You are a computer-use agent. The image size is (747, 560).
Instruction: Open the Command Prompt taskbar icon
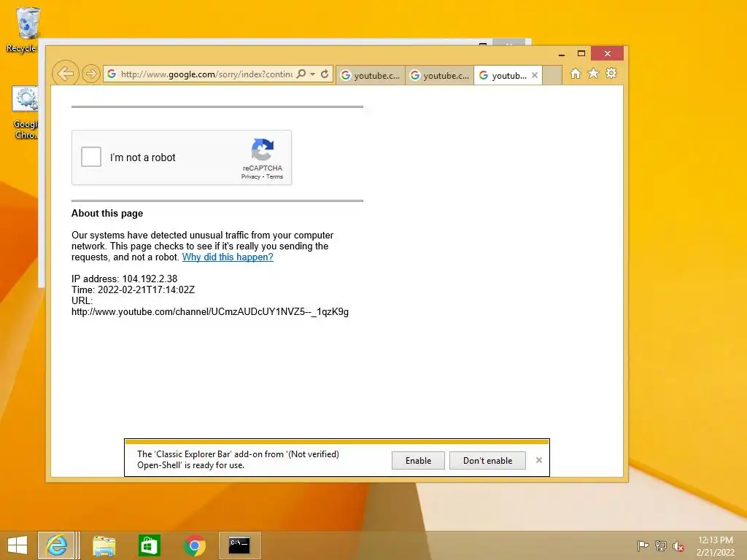tap(239, 545)
